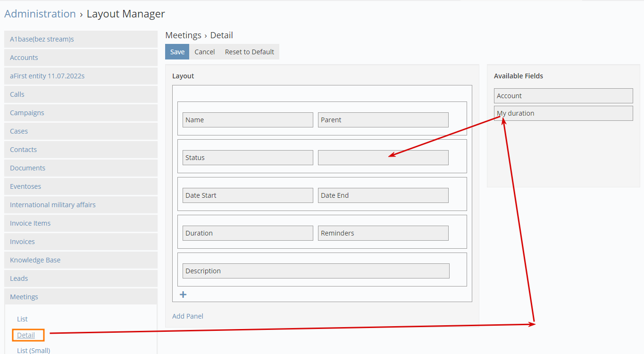Select the My duration available field
Screen dimensions: 644x354
563,113
